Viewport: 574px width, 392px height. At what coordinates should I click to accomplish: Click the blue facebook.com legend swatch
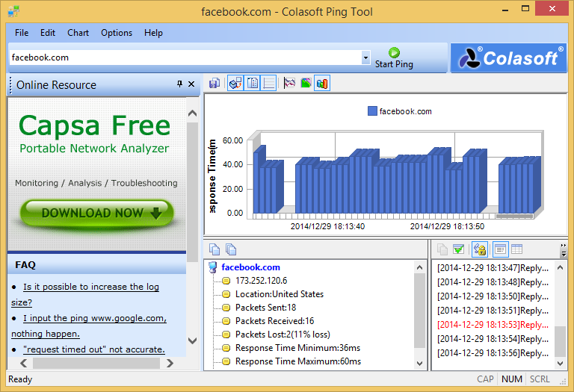(x=372, y=111)
